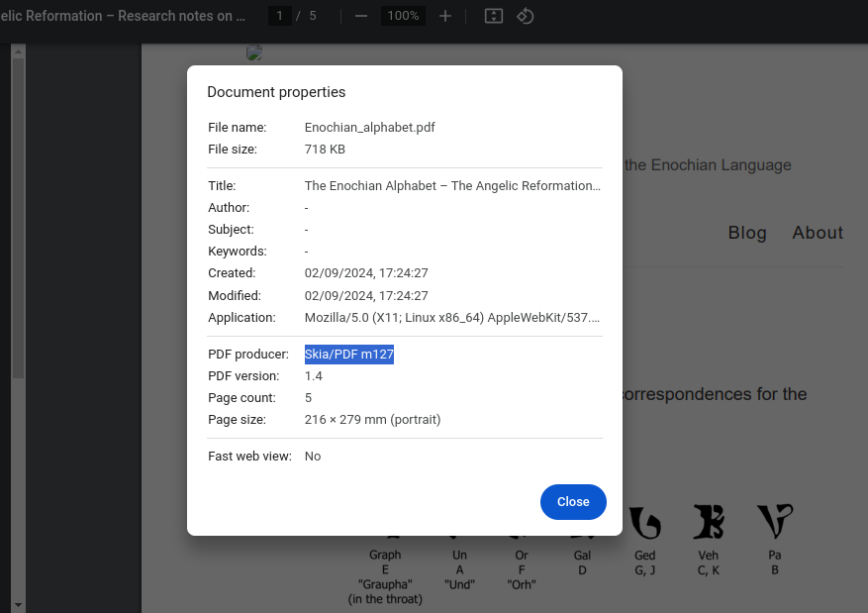
Task: Click the Modified date value
Action: click(366, 296)
